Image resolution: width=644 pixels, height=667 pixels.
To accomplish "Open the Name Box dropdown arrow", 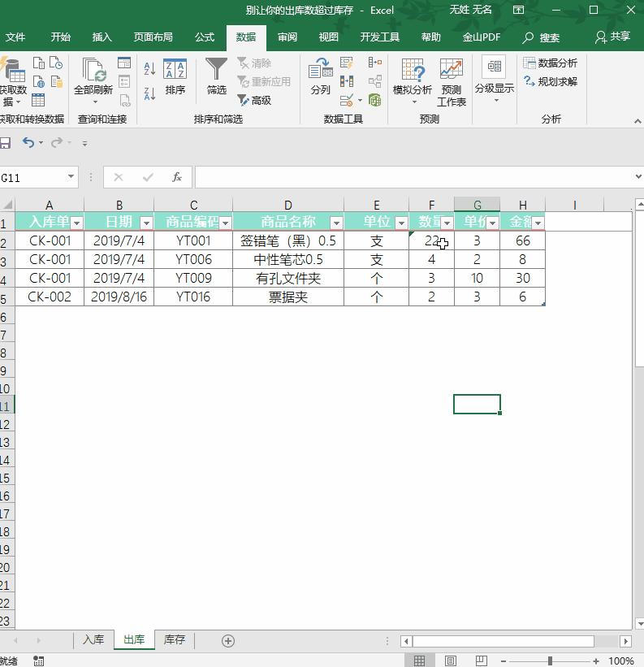I will tap(71, 177).
